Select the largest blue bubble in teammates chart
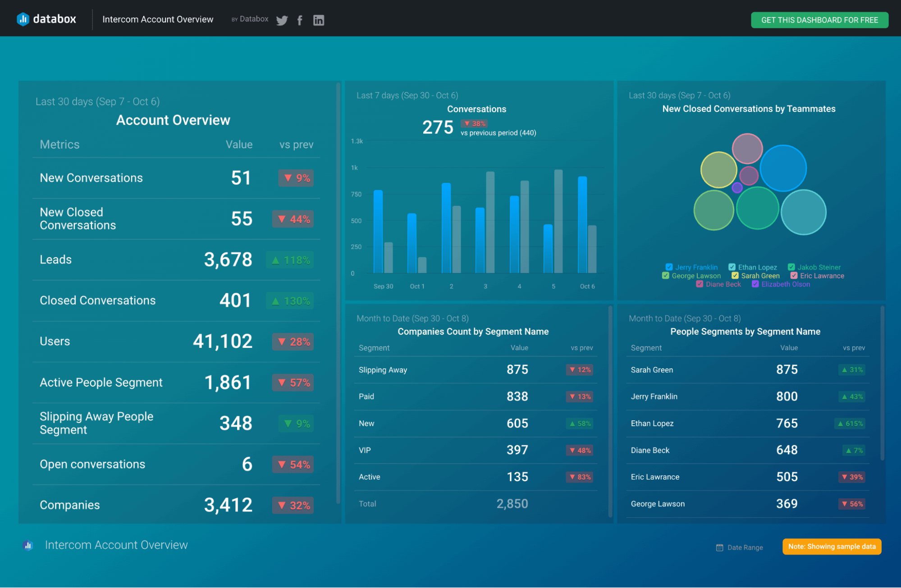 pyautogui.click(x=783, y=168)
